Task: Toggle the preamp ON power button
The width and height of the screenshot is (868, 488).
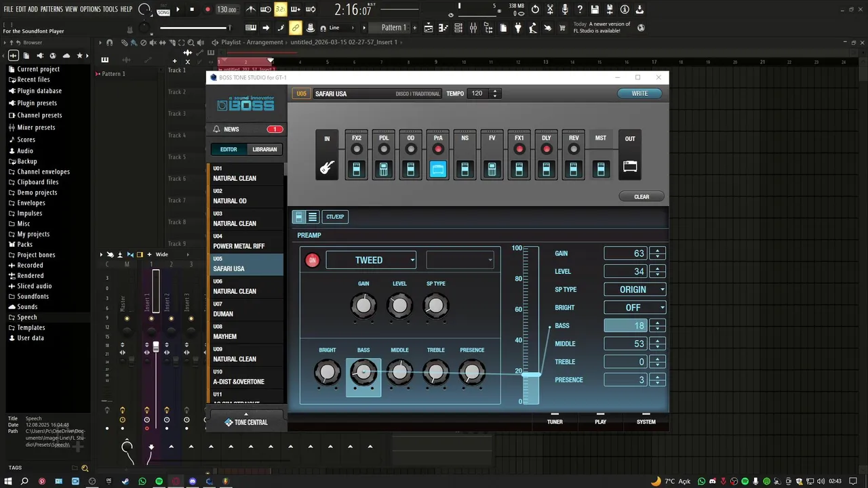Action: pyautogui.click(x=313, y=260)
